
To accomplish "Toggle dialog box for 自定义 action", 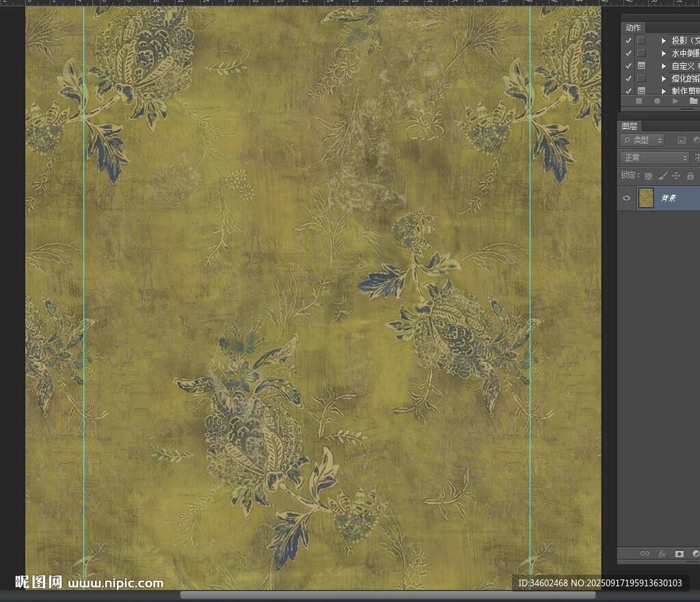I will (x=641, y=66).
